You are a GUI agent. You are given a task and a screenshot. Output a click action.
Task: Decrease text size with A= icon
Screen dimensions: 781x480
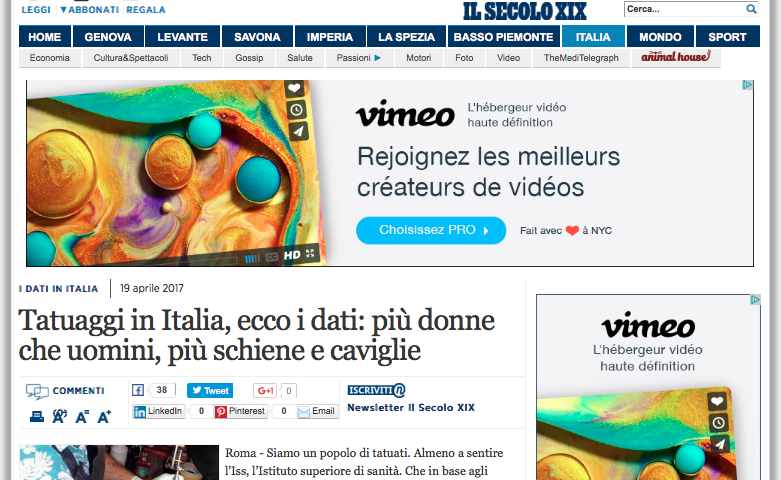82,416
